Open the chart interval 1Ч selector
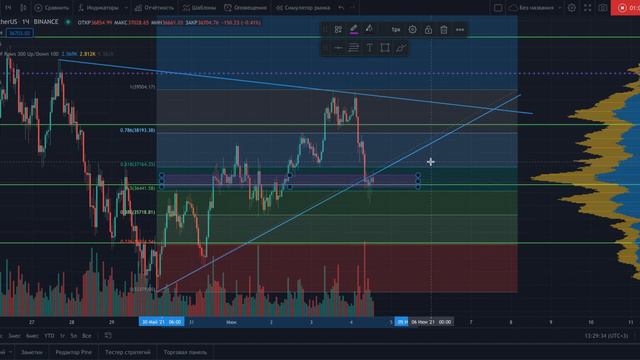 click(8, 8)
